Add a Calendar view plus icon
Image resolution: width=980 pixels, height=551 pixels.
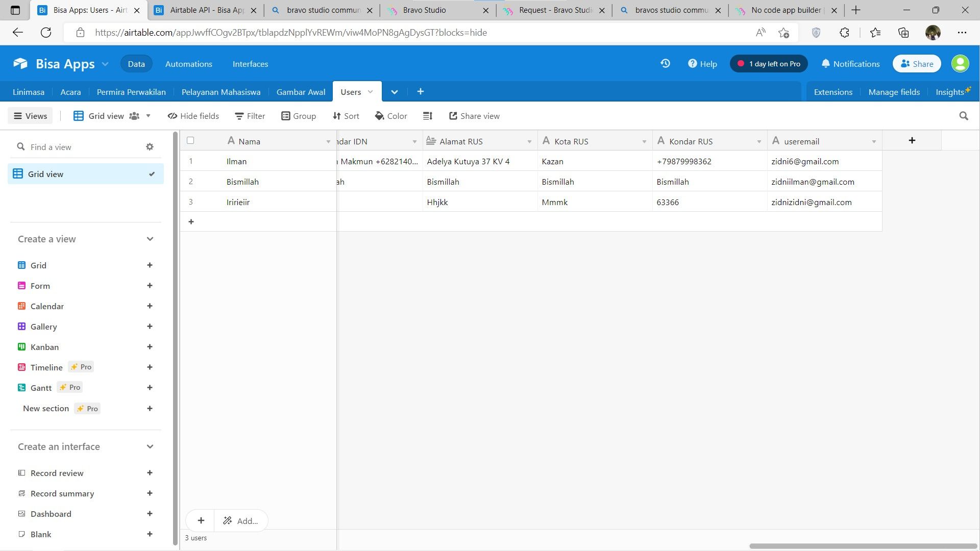point(150,306)
